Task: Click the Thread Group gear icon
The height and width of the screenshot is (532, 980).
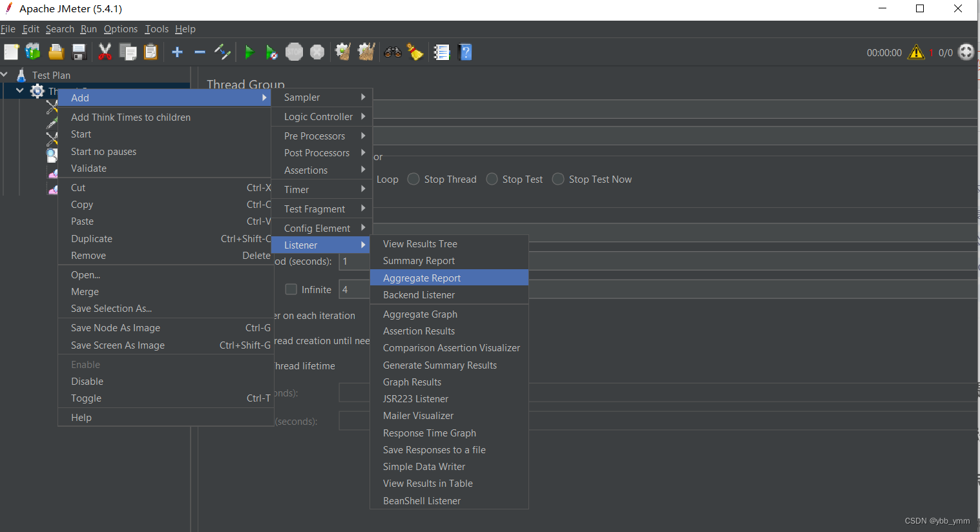Action: click(x=37, y=91)
